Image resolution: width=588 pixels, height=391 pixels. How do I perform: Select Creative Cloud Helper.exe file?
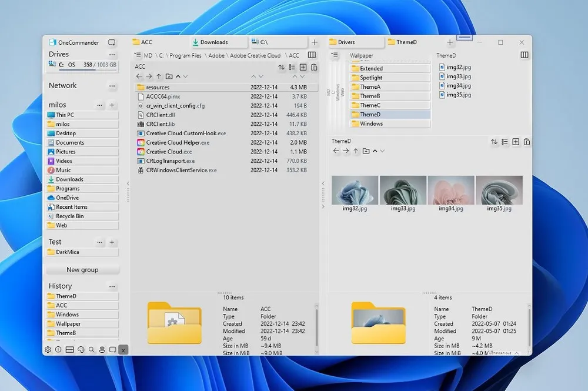point(226,142)
